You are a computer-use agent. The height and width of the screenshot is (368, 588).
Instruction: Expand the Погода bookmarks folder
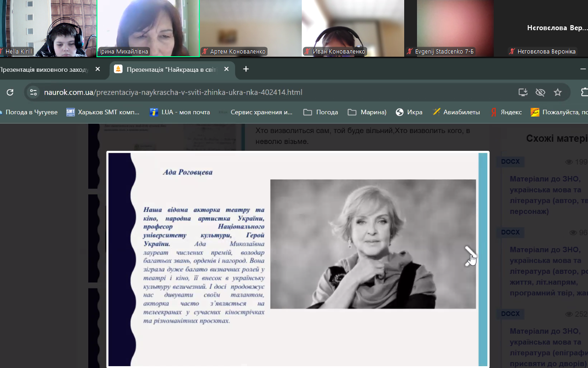pyautogui.click(x=321, y=112)
